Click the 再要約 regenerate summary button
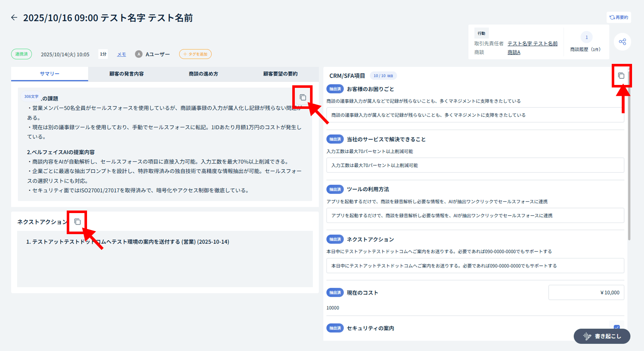644x351 pixels. pyautogui.click(x=619, y=17)
